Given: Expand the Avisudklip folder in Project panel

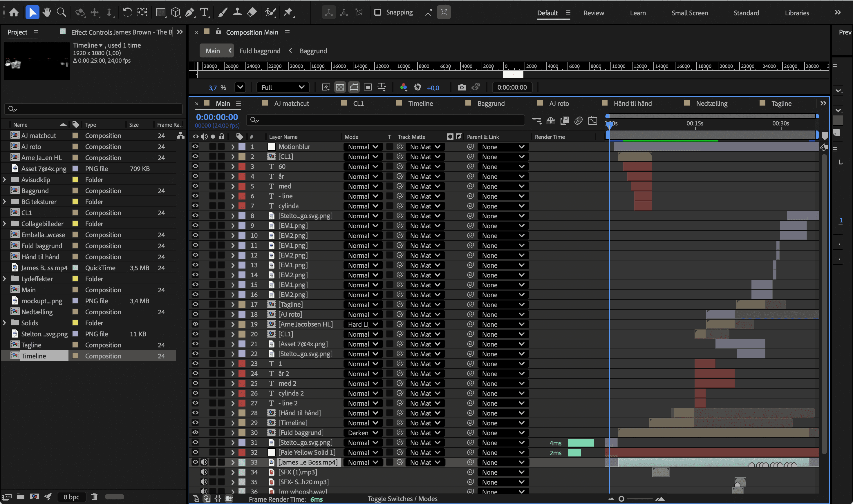Looking at the screenshot, I should (4, 180).
